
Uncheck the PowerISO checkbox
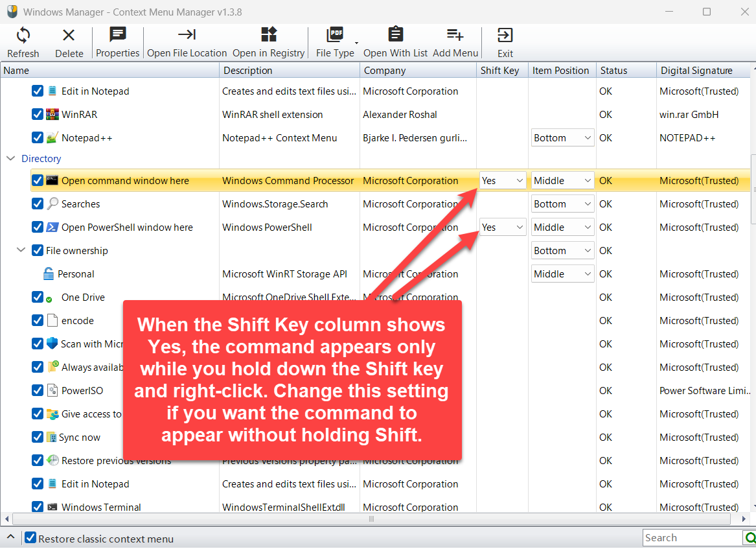tap(37, 390)
